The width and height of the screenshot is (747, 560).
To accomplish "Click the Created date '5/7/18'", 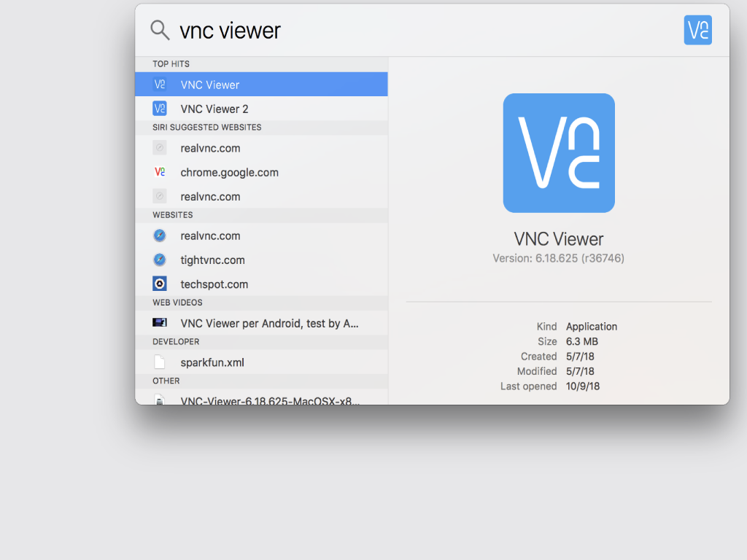I will point(580,356).
